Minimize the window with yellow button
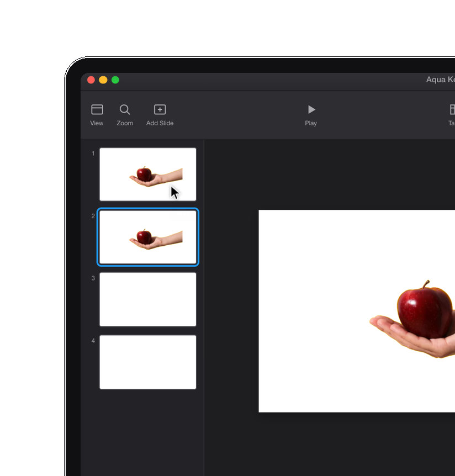 click(x=103, y=80)
